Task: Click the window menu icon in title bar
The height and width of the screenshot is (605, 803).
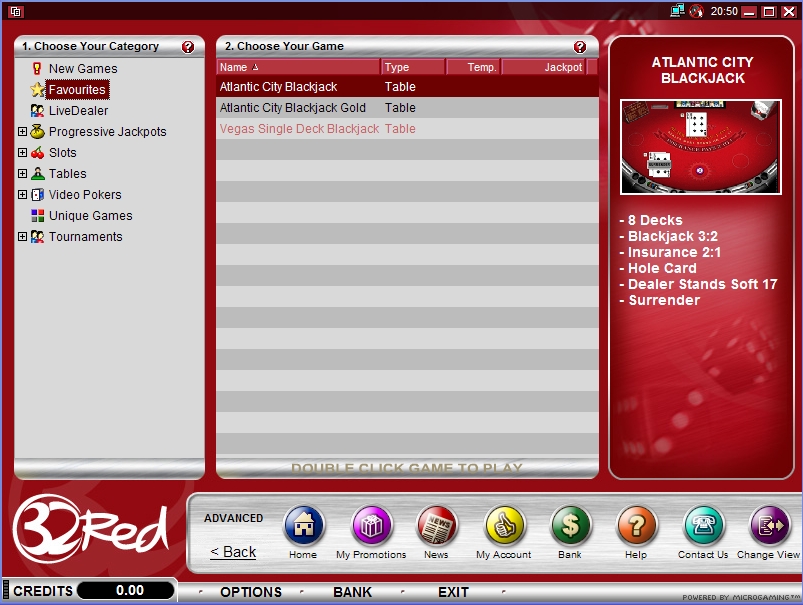Action: pos(15,11)
